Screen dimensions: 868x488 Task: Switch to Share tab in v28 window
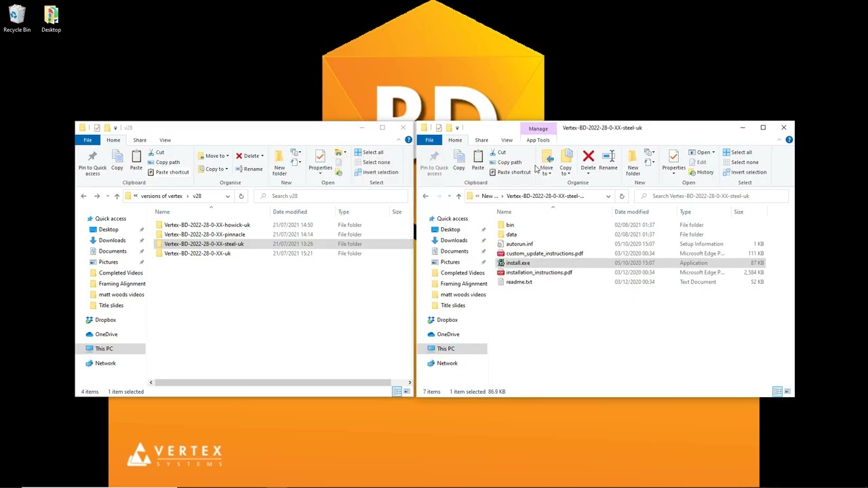140,140
